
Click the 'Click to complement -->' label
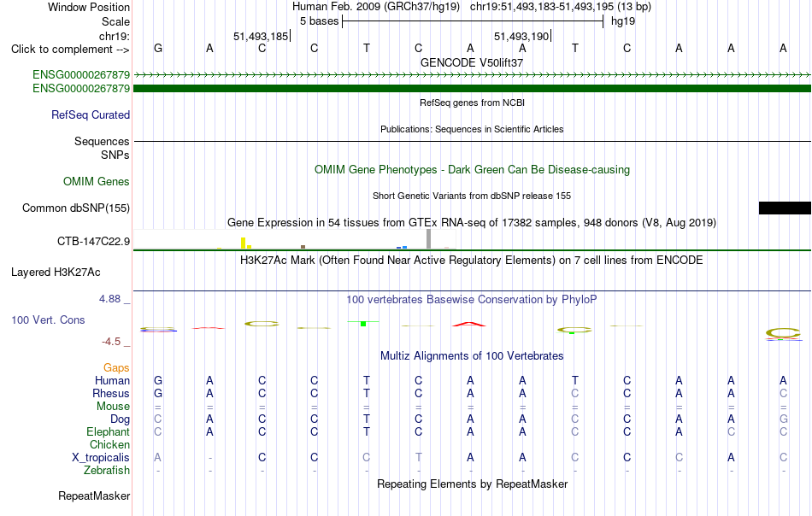pyautogui.click(x=70, y=50)
